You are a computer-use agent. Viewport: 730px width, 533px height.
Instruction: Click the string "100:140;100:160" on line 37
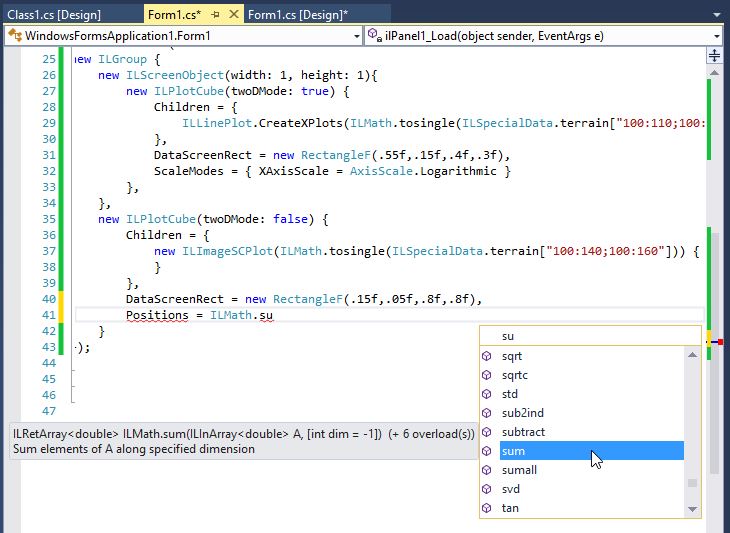tap(605, 251)
